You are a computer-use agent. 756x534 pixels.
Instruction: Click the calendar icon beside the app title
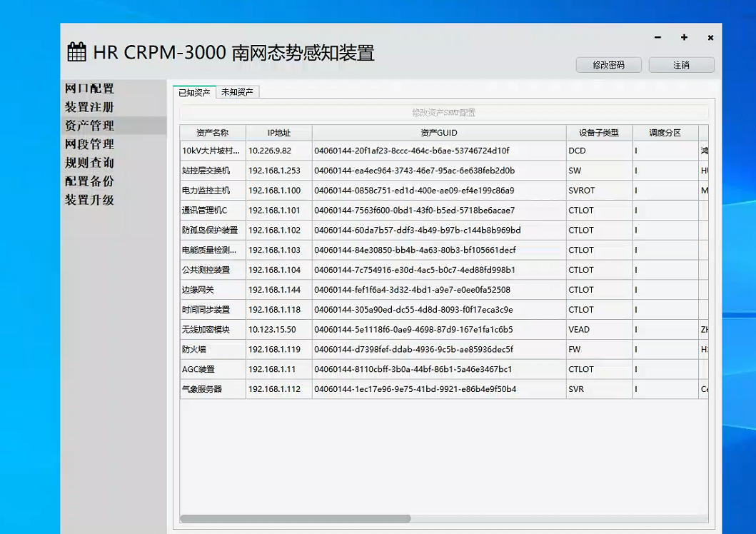click(x=76, y=52)
